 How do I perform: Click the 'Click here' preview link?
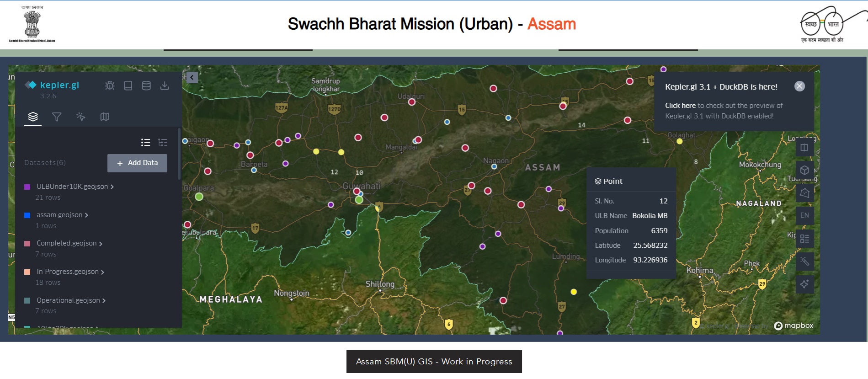[x=680, y=106]
